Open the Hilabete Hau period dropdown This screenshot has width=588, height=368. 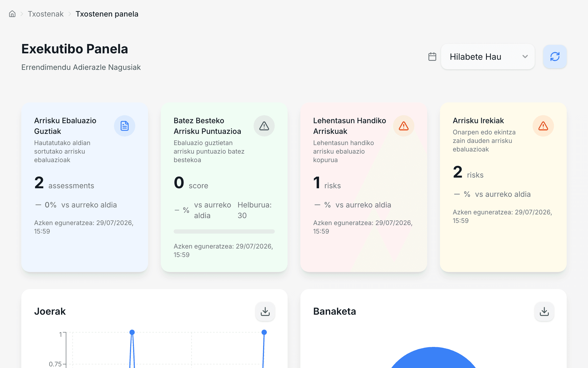point(488,57)
